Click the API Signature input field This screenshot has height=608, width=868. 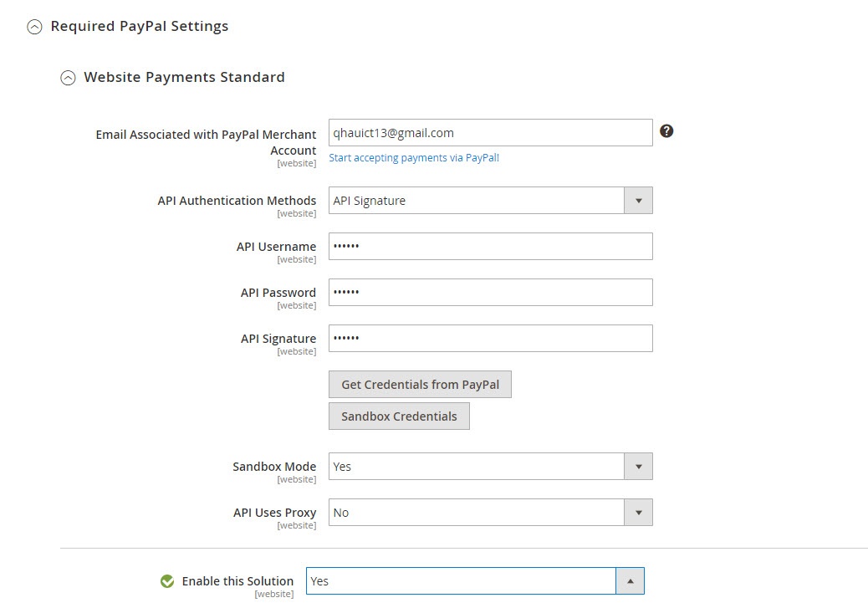pos(490,339)
